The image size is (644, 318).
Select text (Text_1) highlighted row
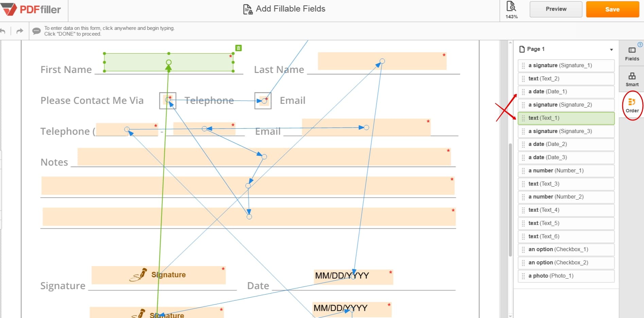(566, 118)
